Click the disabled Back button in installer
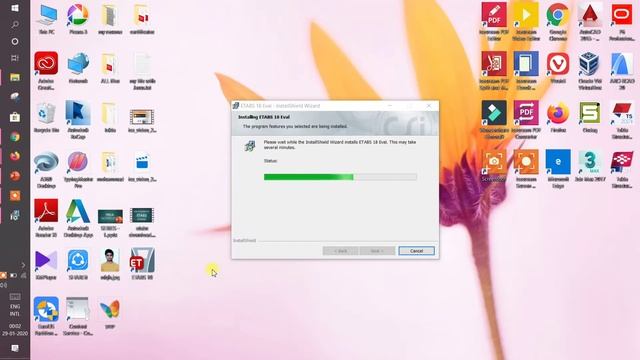 (340, 251)
